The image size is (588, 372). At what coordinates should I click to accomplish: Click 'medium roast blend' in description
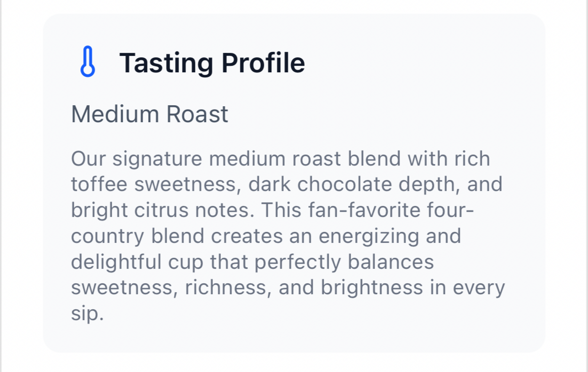tap(305, 159)
